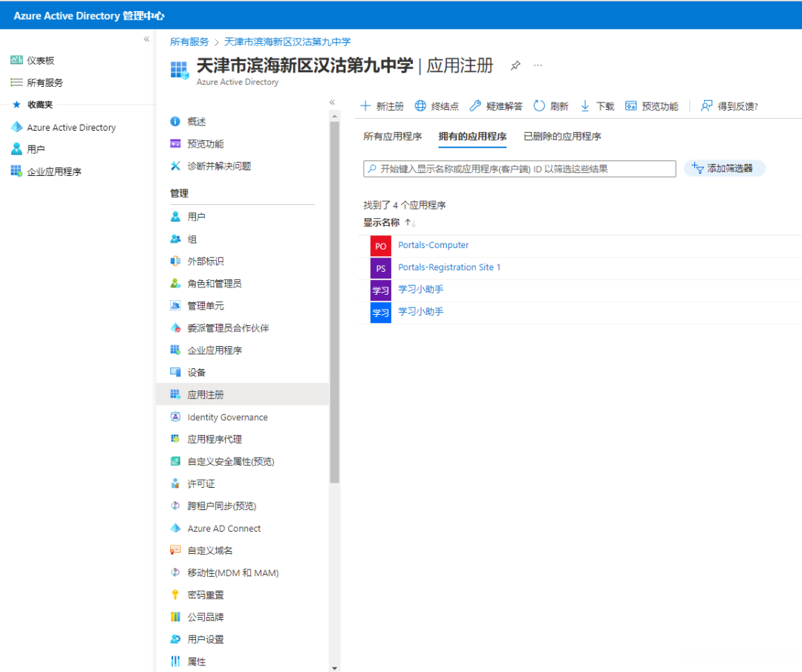Open Identity Governance icon
Screen dimensions: 802x672
(x=175, y=417)
